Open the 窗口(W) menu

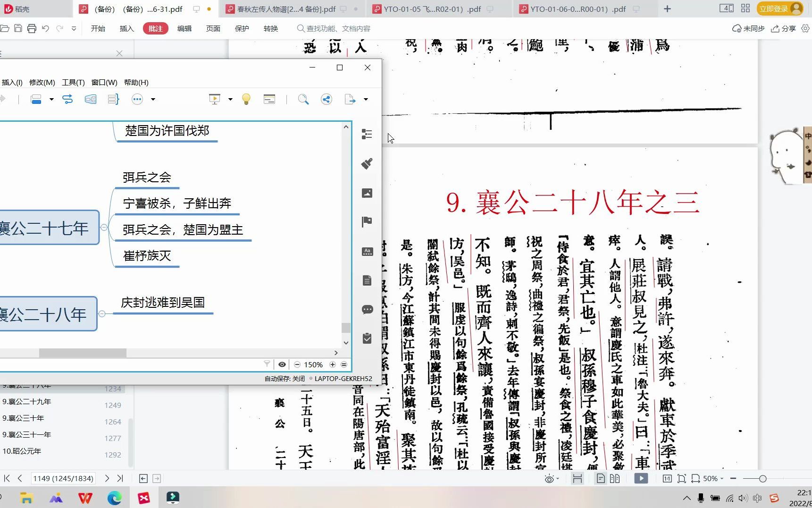(x=104, y=82)
